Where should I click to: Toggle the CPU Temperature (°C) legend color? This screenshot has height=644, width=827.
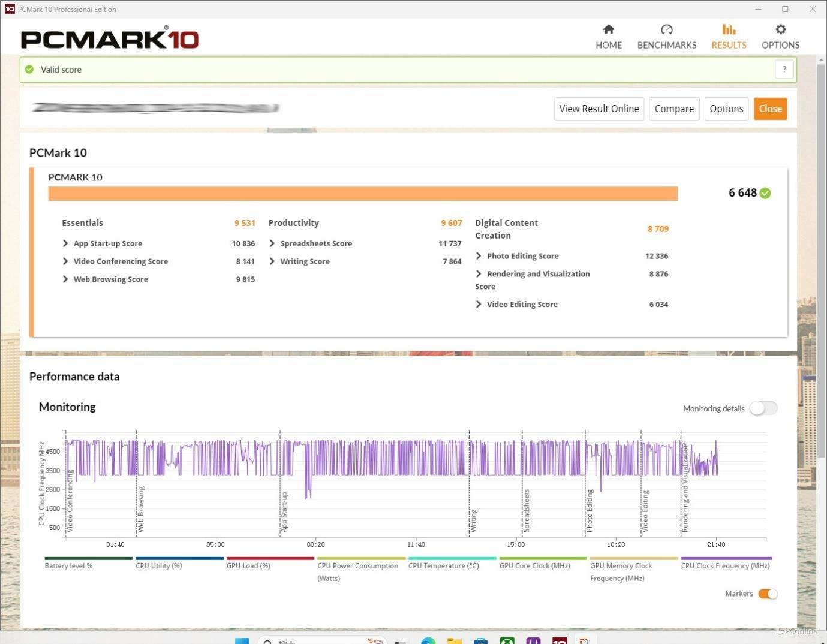tap(452, 558)
